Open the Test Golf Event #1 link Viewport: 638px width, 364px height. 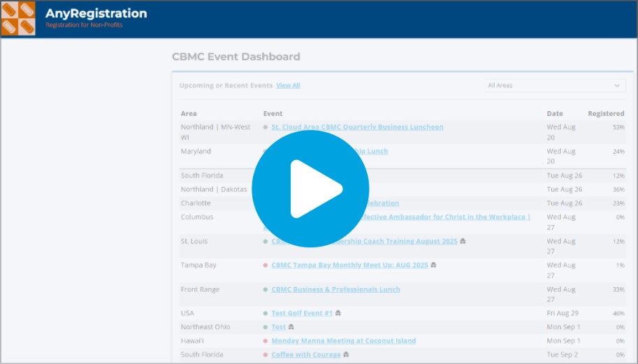click(302, 313)
